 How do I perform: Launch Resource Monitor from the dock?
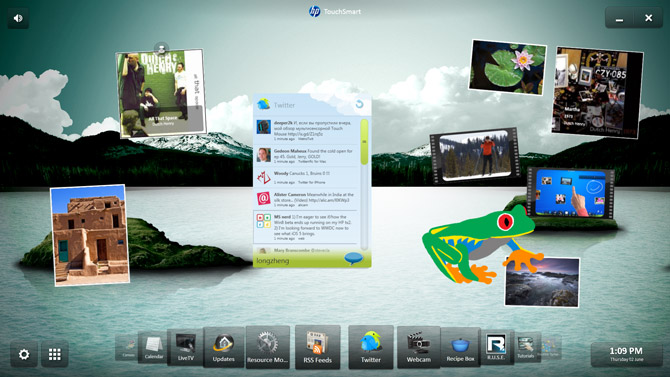pyautogui.click(x=267, y=347)
